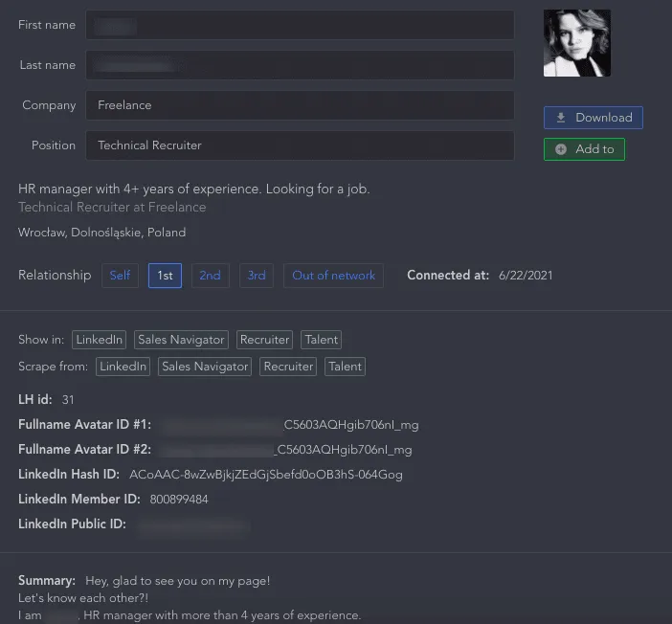The image size is (672, 624).
Task: Set relationship to Self
Action: 120,275
